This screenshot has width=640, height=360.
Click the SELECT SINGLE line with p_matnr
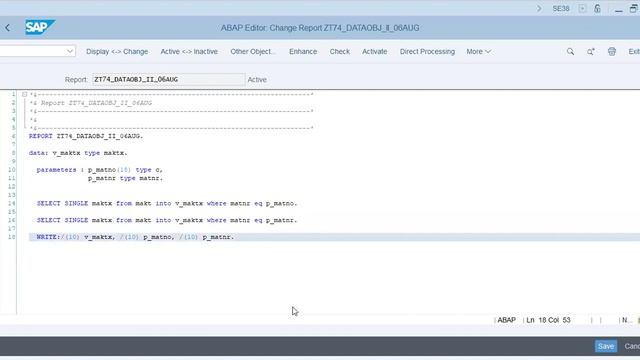167,220
